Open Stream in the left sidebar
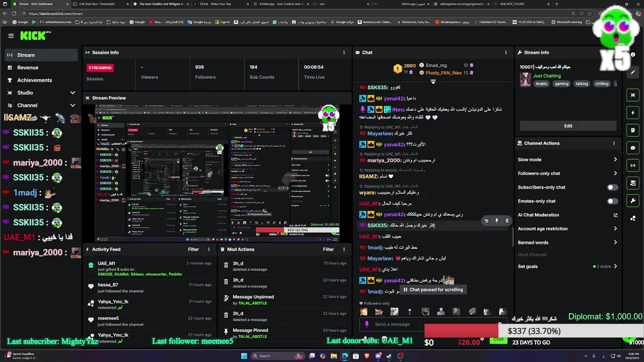Screen dimensions: 644x362 (41, 55)
